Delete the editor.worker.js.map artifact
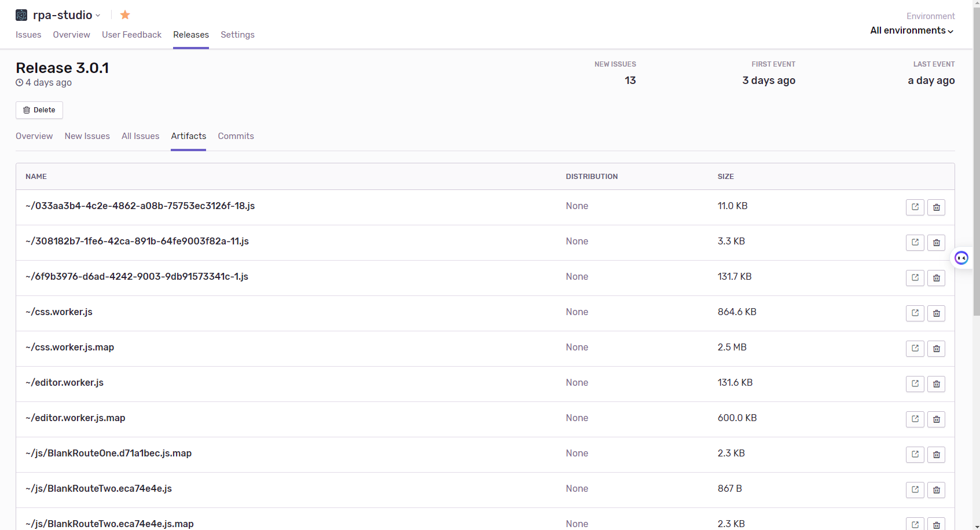 [x=936, y=419]
